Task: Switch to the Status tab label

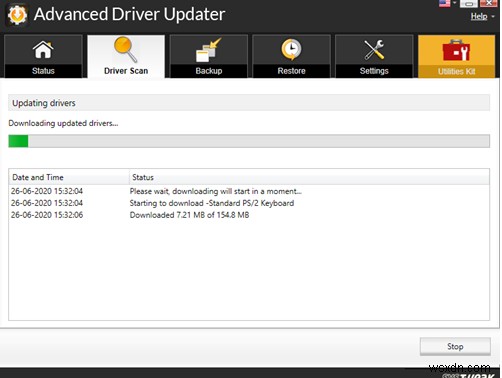Action: coord(43,71)
